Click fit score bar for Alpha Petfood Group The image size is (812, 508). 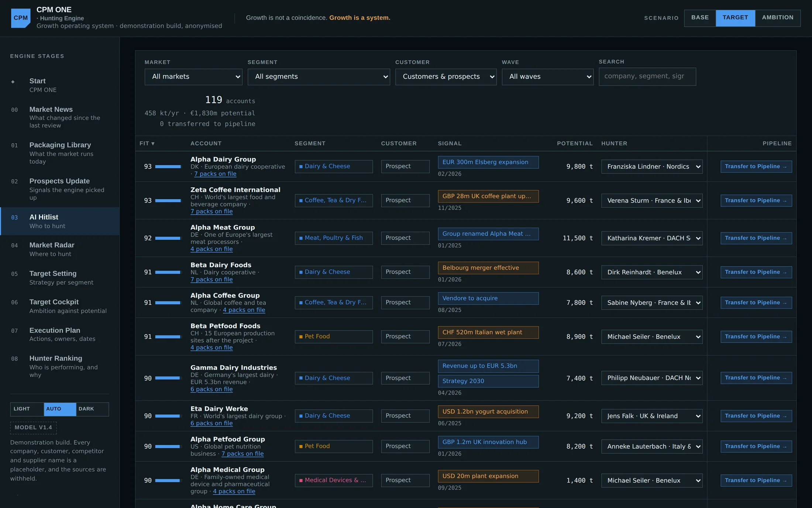pos(168,447)
